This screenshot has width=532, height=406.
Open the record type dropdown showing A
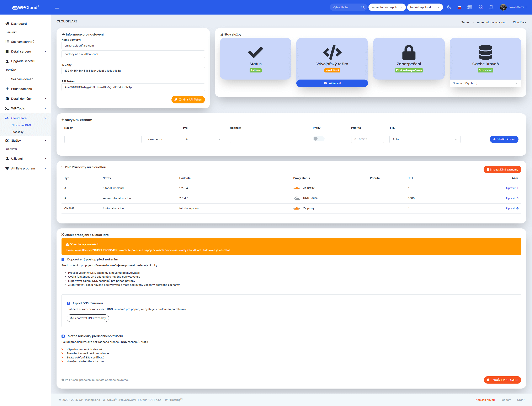pyautogui.click(x=203, y=139)
